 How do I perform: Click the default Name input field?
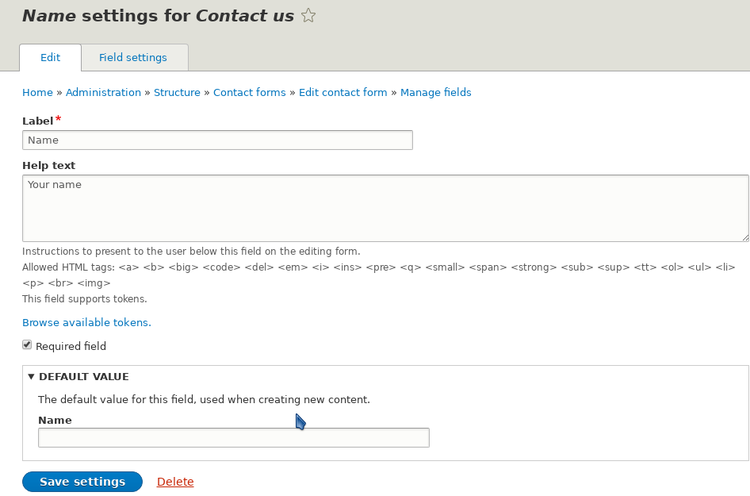coord(233,438)
